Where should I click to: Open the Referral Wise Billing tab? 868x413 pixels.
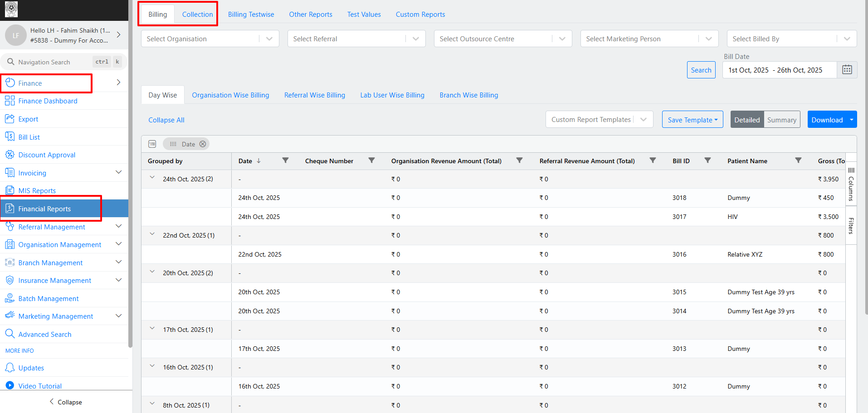[x=314, y=95]
